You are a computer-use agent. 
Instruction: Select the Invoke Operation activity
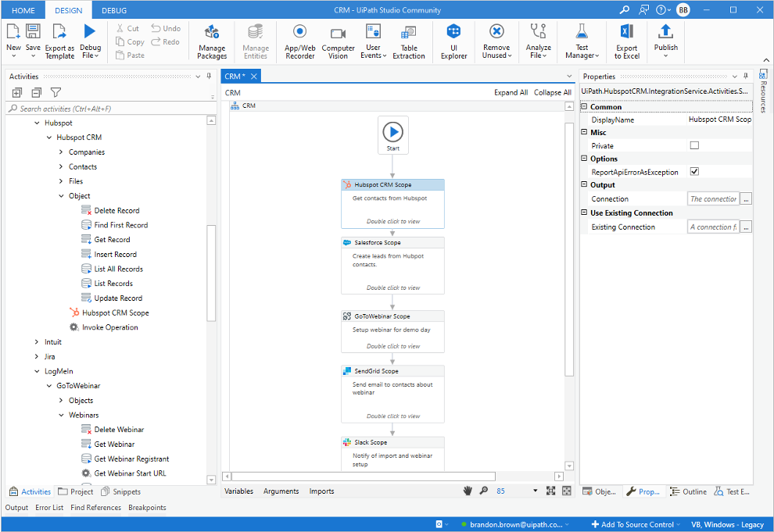click(x=104, y=327)
